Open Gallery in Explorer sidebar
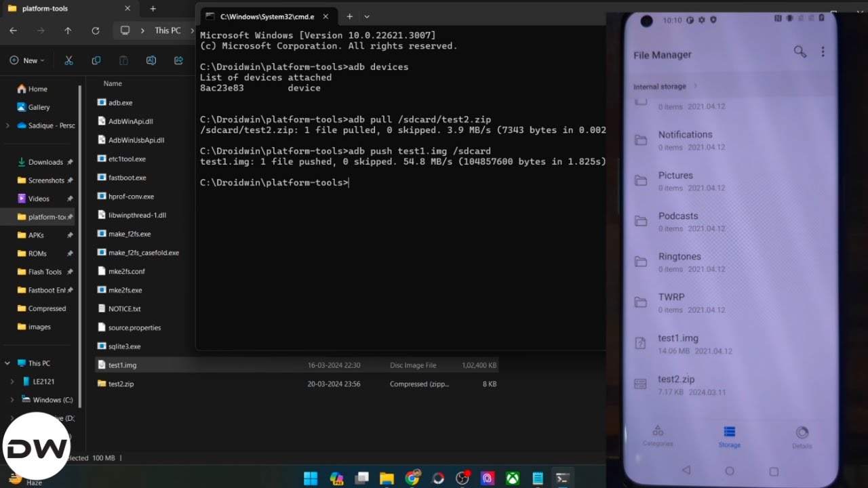Screen dimensions: 868x488 34,107
